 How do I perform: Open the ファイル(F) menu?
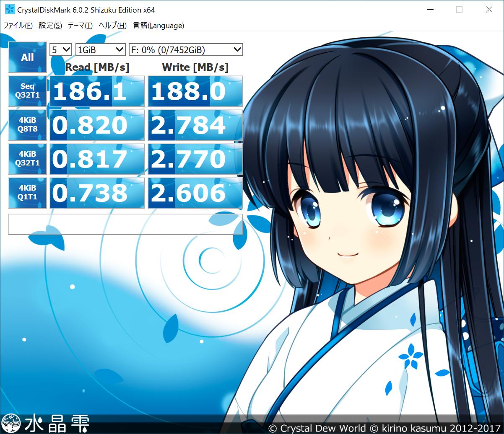[x=18, y=26]
